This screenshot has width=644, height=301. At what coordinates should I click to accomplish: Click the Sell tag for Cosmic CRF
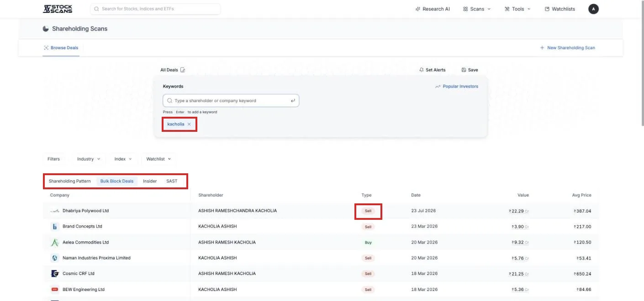pyautogui.click(x=368, y=274)
